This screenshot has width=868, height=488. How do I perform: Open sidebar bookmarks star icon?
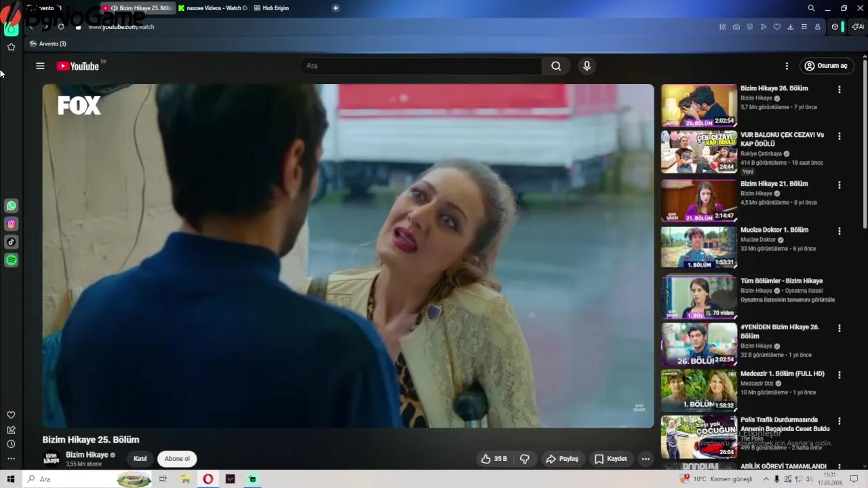point(11,47)
